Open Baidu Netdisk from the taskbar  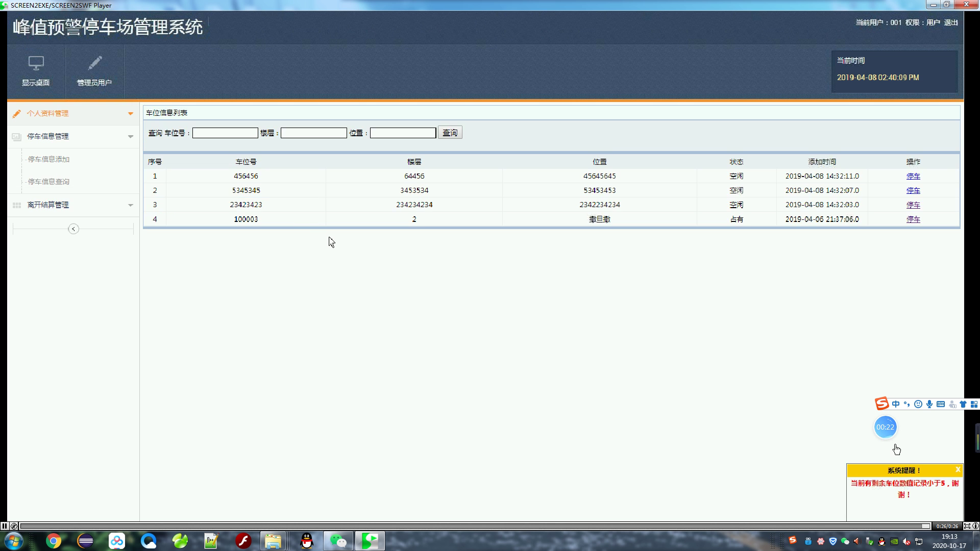point(117,541)
